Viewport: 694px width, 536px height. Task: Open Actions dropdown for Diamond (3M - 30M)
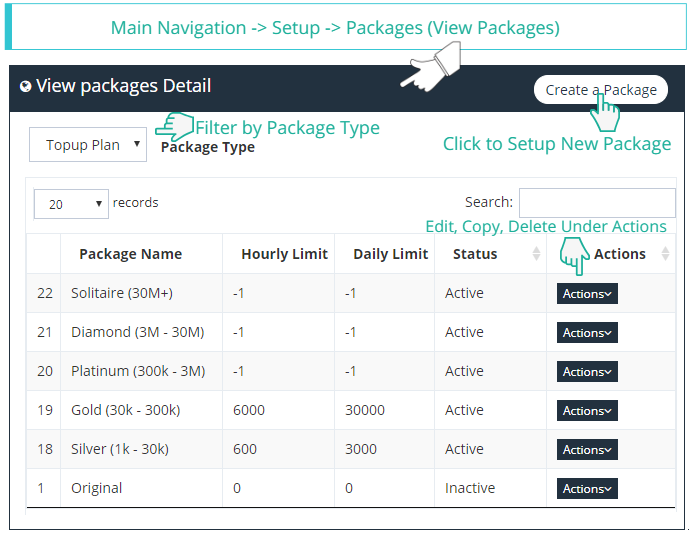tap(587, 333)
